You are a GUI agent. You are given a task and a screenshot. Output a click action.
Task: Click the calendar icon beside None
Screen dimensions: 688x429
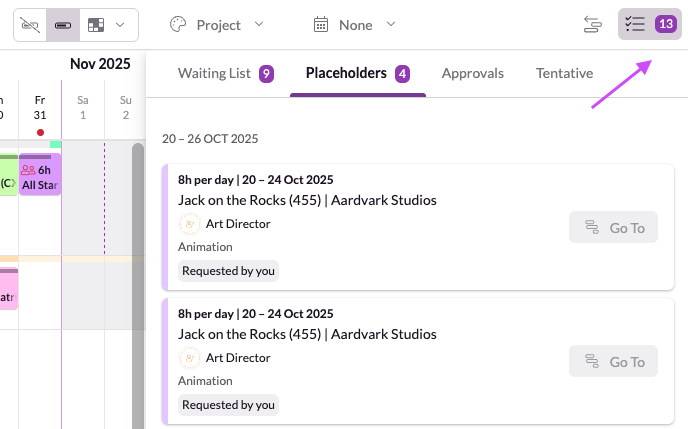321,24
